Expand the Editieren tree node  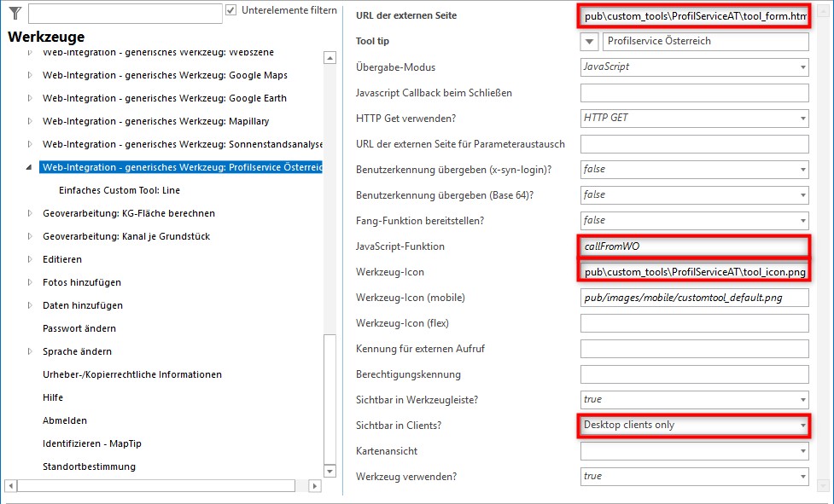30,259
